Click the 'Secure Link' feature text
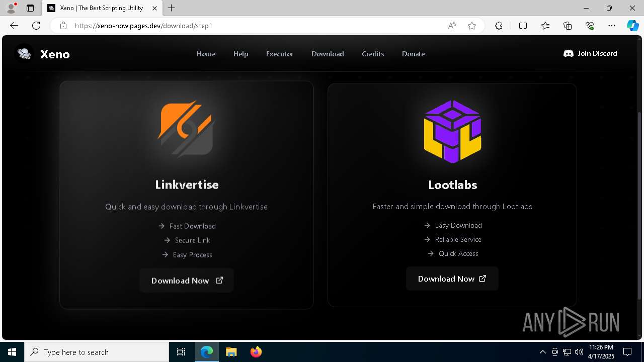Screen dimensions: 644x362 click(193, 240)
